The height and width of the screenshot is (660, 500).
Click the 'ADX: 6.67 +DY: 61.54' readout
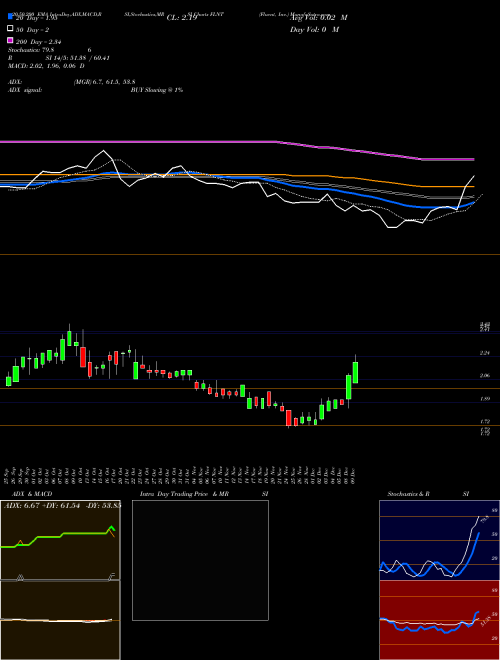(42, 505)
